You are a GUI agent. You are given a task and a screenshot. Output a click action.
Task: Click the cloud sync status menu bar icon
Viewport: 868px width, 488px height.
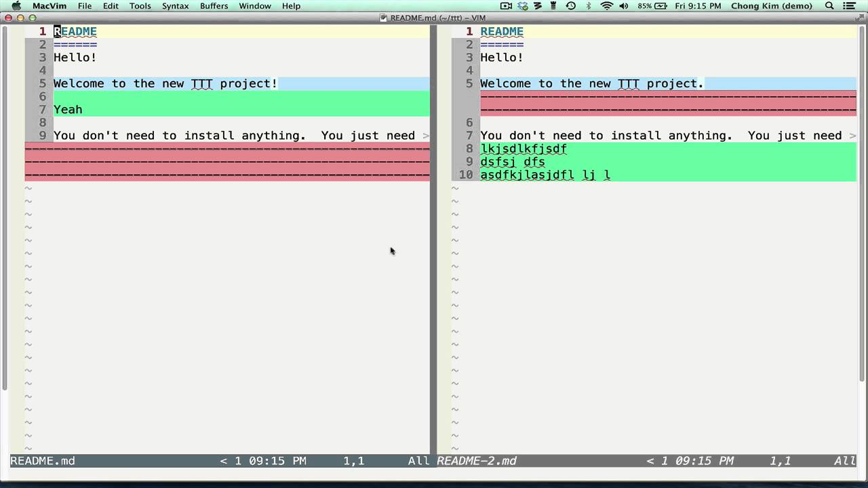click(x=522, y=6)
